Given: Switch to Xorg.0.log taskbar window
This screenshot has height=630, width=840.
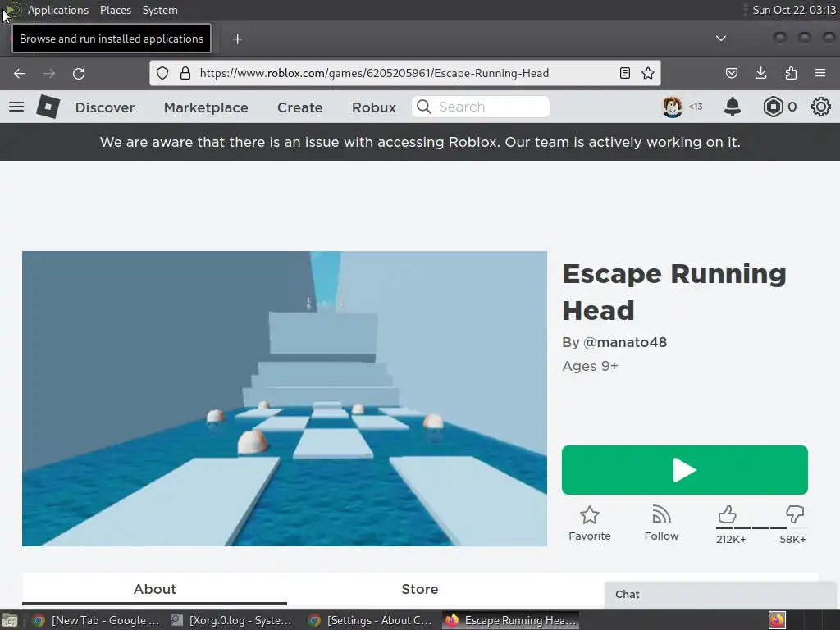Looking at the screenshot, I should (x=232, y=620).
